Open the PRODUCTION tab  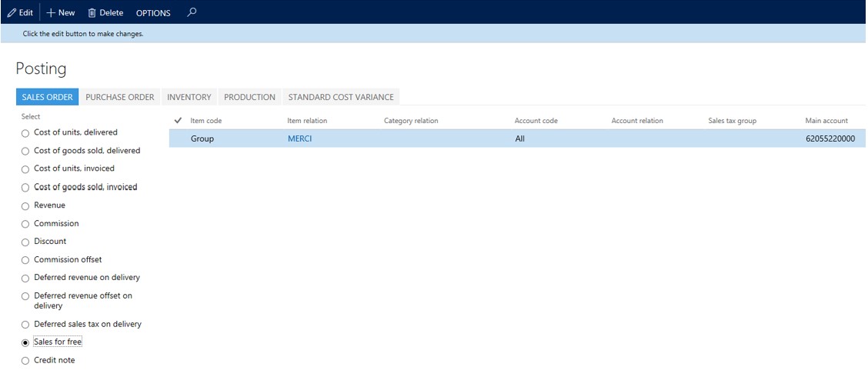[249, 97]
